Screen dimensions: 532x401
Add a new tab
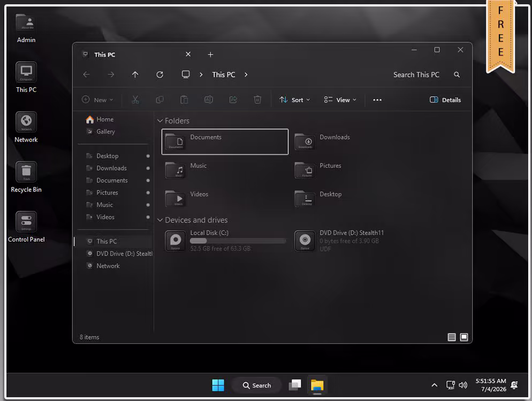click(210, 55)
